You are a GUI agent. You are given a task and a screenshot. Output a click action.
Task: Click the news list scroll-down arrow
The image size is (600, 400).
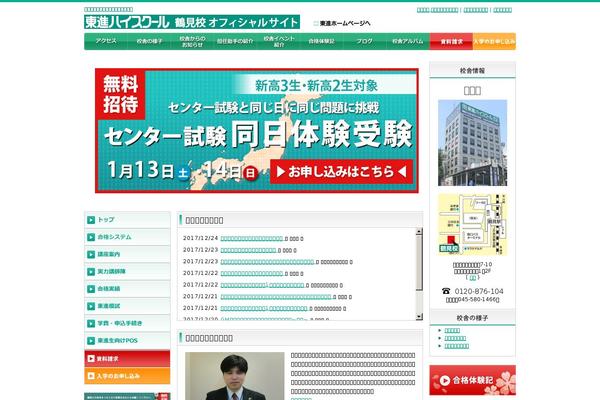click(x=419, y=317)
